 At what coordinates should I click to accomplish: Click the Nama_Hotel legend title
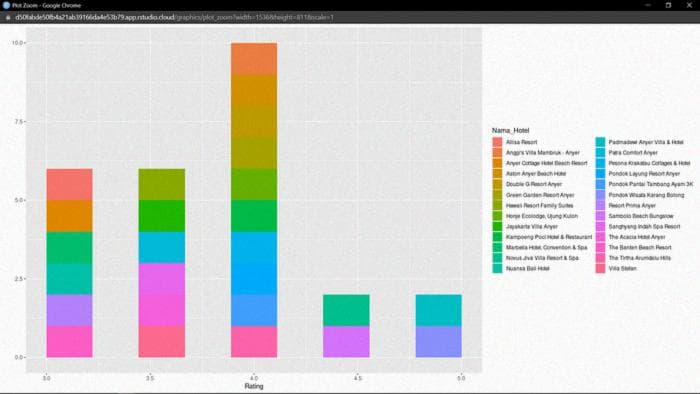[x=510, y=130]
